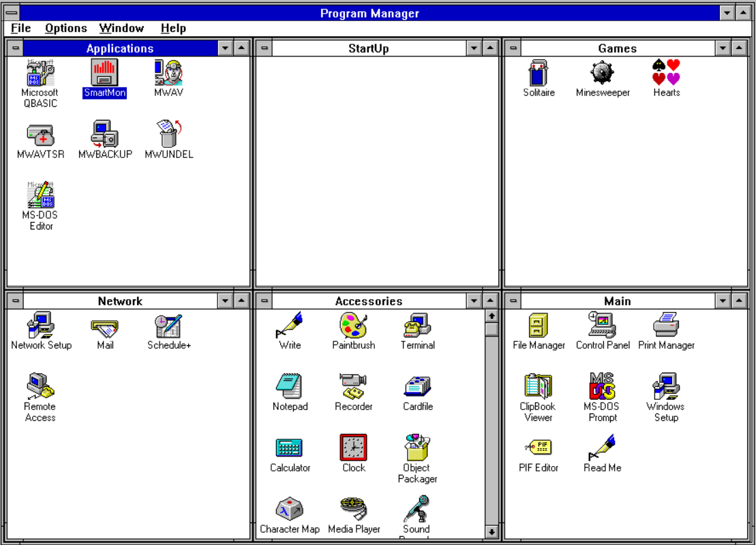Select the MWAV anti-virus icon
The width and height of the screenshot is (756, 545).
168,73
